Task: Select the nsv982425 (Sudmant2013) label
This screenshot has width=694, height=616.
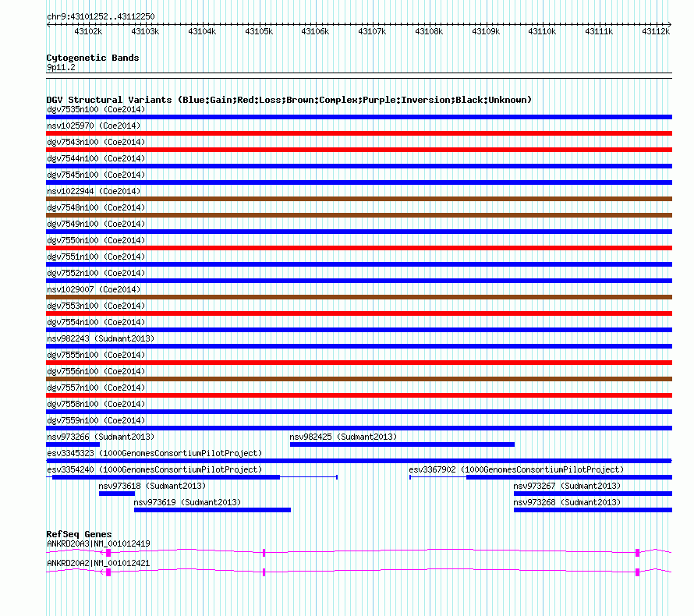Action: (x=343, y=437)
